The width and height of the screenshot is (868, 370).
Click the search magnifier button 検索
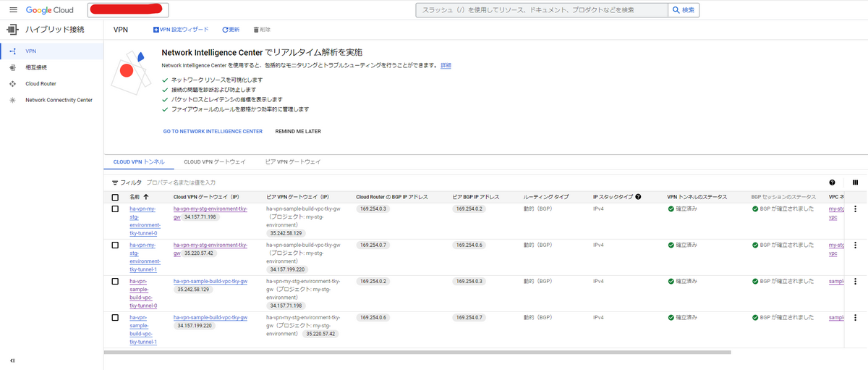(x=683, y=10)
